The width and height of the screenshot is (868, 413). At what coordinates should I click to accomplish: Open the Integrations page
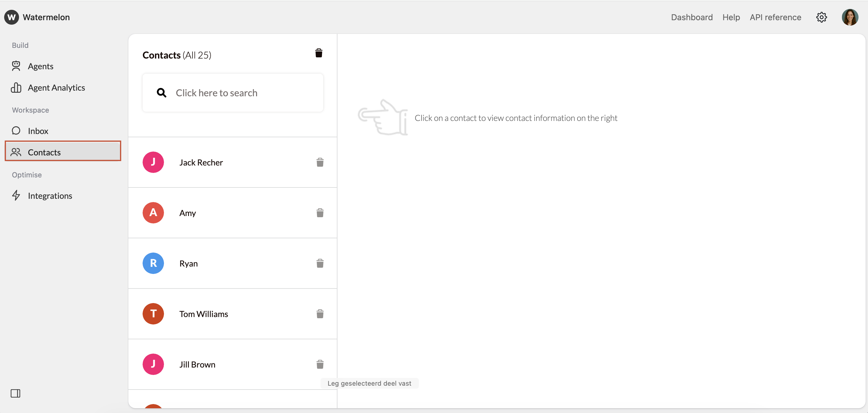click(x=63, y=196)
